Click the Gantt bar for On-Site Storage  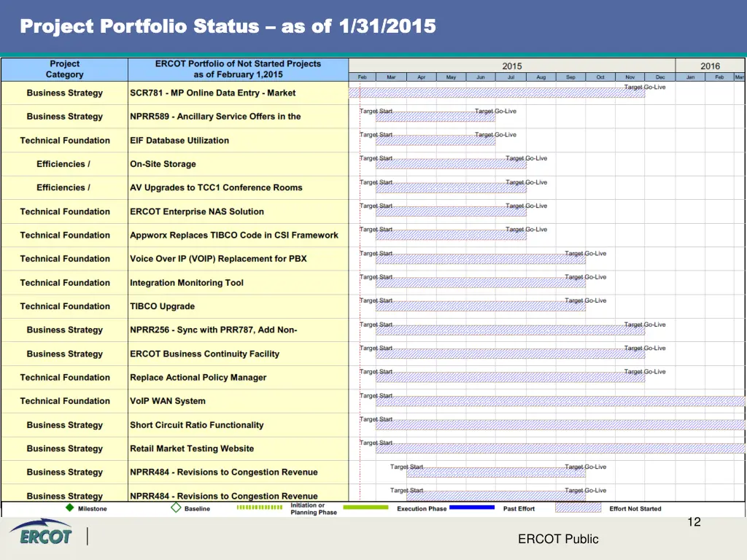click(x=451, y=164)
